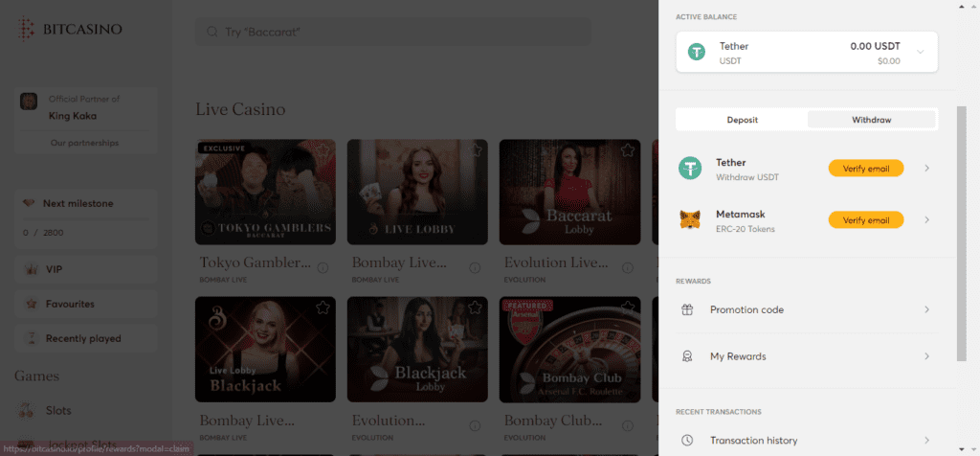Click the VIP crown icon
The image size is (980, 456).
pyautogui.click(x=31, y=269)
